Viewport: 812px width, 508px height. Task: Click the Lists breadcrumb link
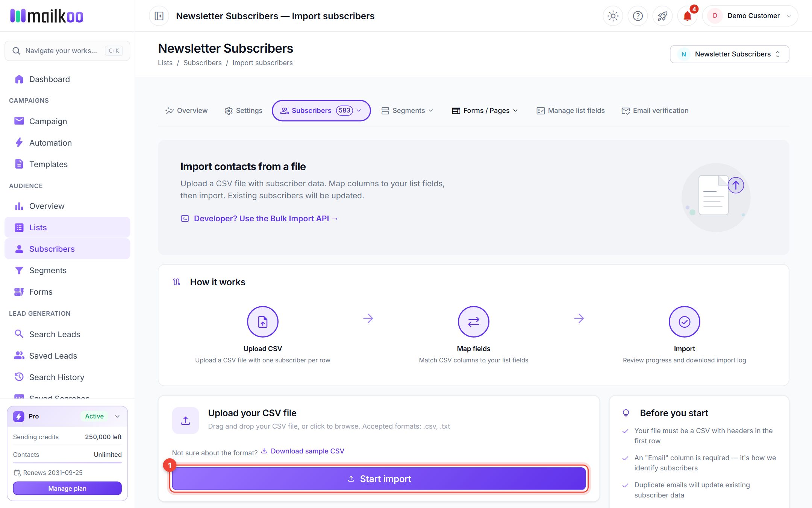coord(165,63)
